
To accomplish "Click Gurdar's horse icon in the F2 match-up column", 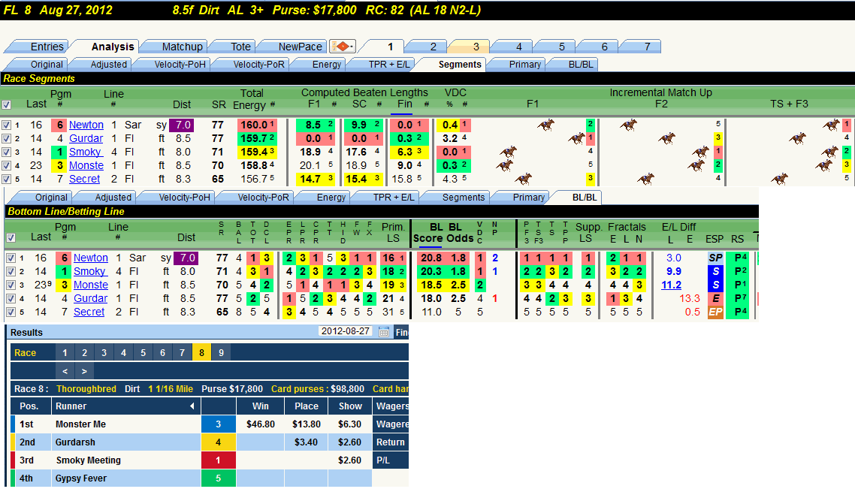I will (x=666, y=138).
